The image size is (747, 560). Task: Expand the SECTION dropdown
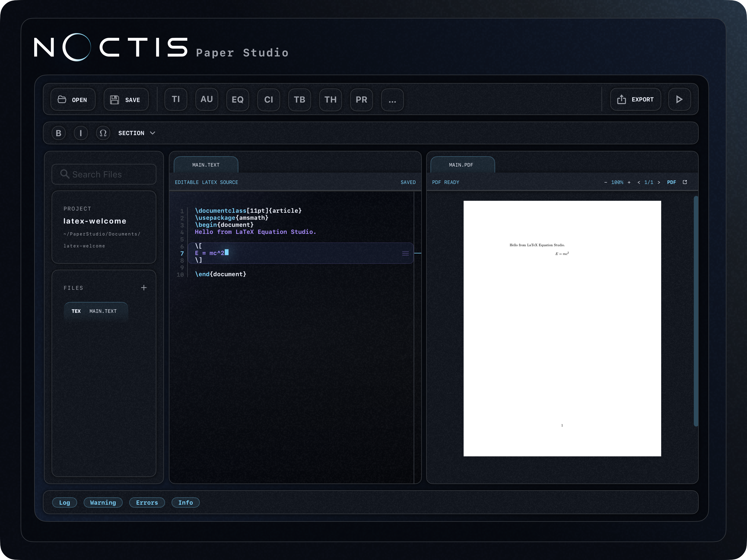pos(137,133)
